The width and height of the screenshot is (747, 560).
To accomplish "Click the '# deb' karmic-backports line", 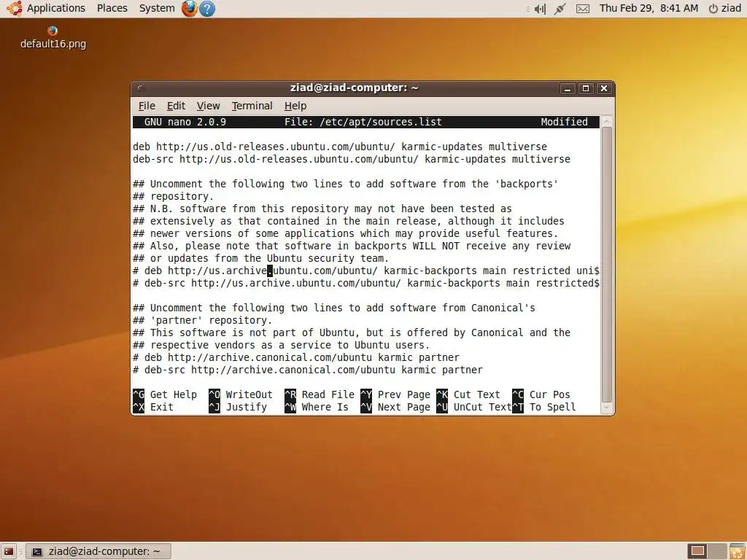I will coord(366,271).
